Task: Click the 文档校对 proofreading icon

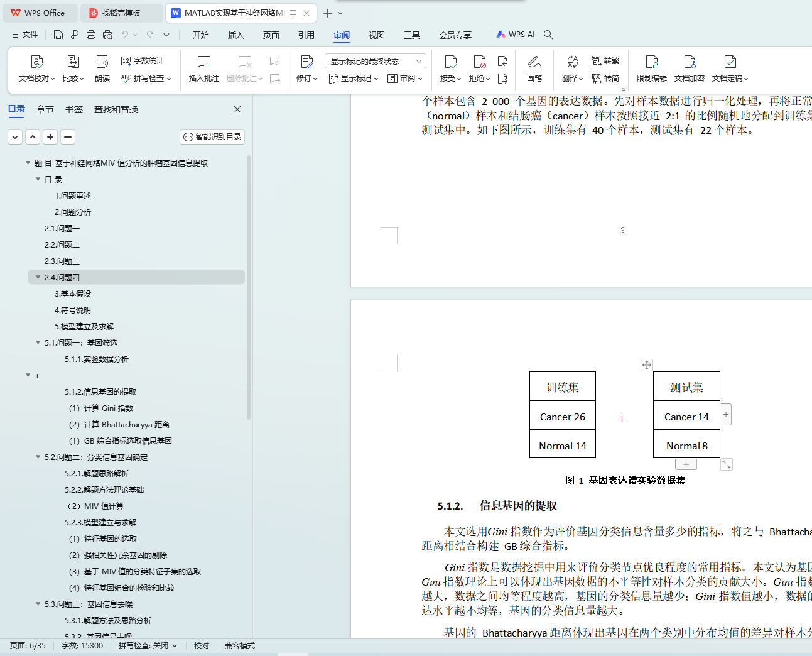Action: tap(37, 62)
